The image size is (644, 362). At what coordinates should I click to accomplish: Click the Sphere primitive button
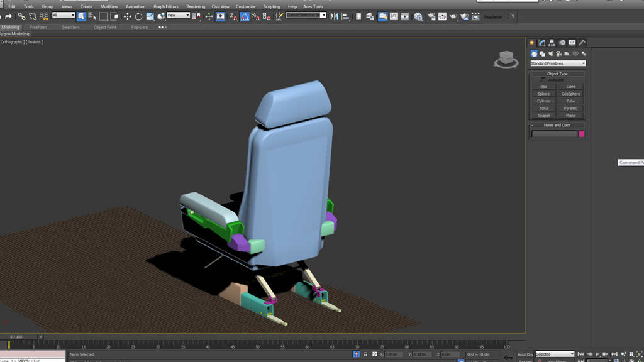[544, 94]
